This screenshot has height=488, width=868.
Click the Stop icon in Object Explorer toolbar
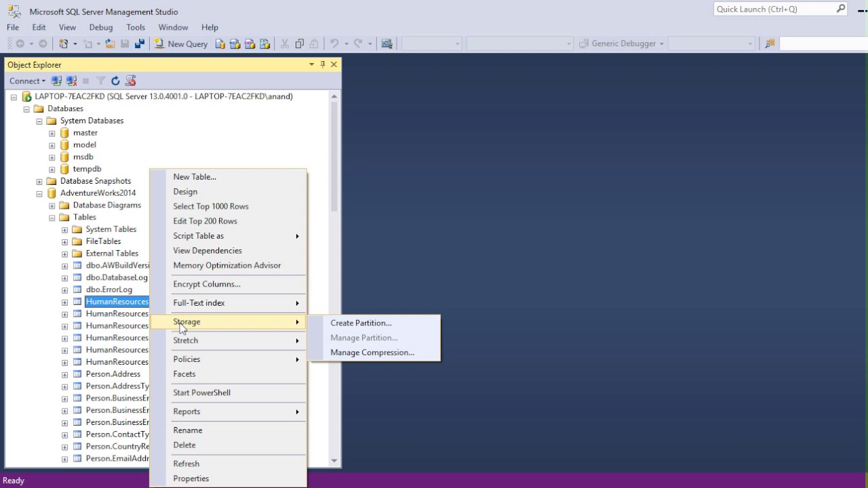click(86, 81)
